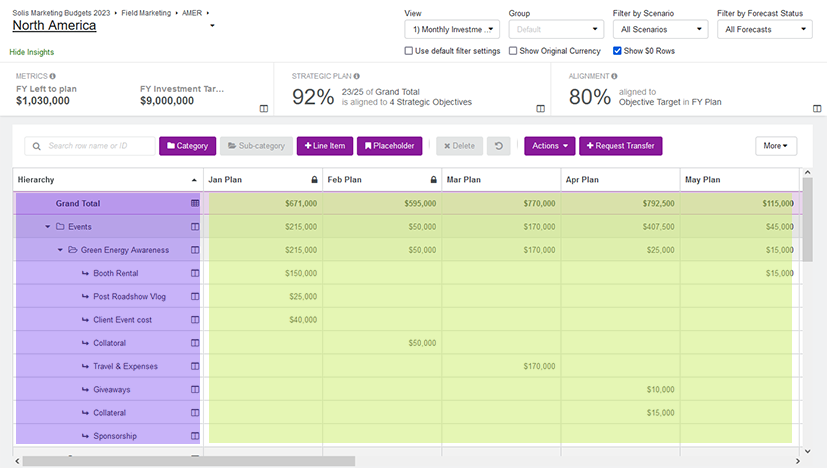This screenshot has height=468, width=827.
Task: Click scroll right arrow at bottom
Action: pos(797,462)
